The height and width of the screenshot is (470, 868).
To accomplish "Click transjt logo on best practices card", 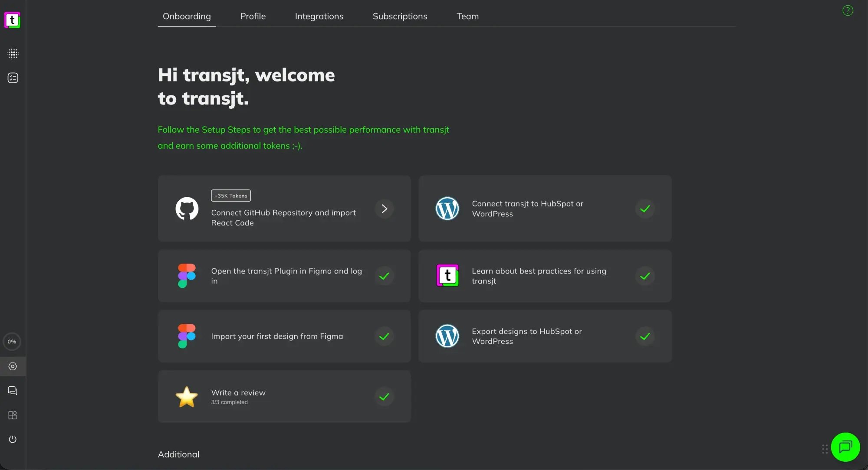I will pos(447,276).
